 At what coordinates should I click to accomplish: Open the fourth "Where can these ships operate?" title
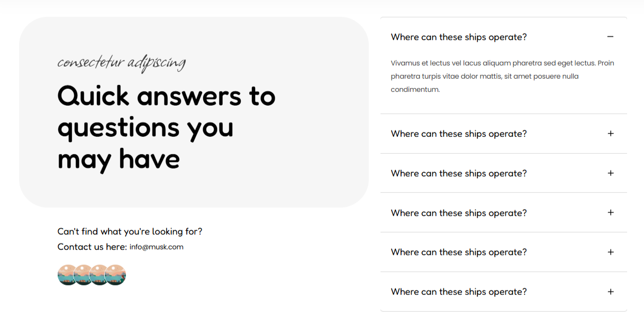[459, 213]
